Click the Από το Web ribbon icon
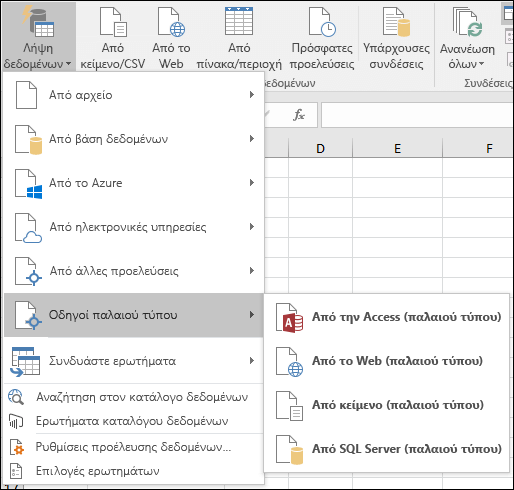The image size is (514, 490). pyautogui.click(x=171, y=22)
